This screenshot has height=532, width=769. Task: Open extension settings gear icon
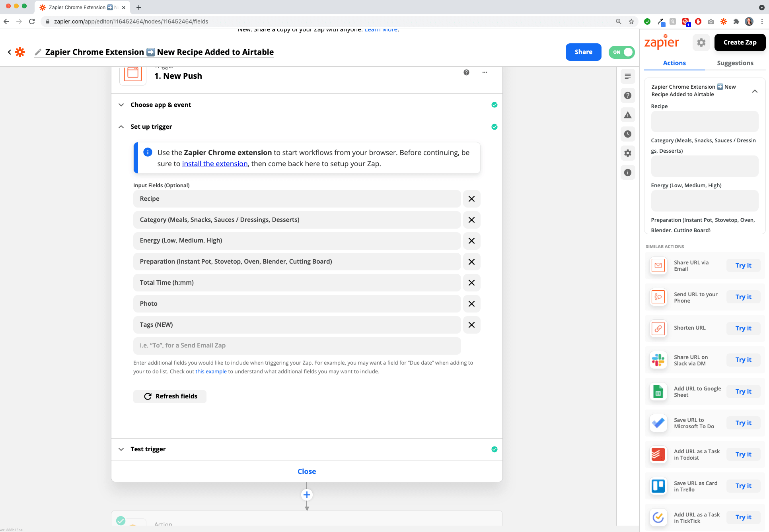[x=701, y=43]
